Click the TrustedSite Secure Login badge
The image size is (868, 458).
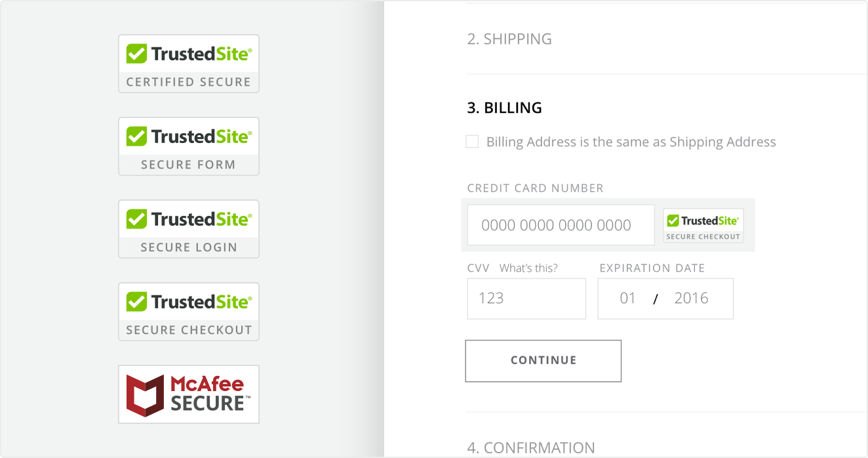(x=188, y=229)
